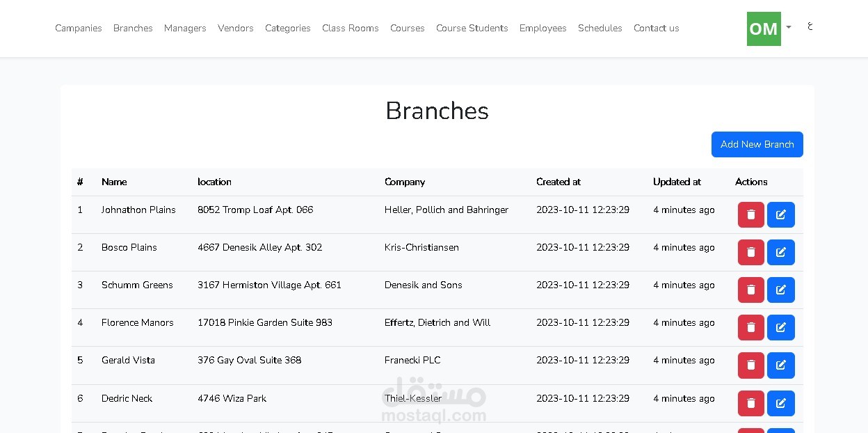Select the Dedric Neck name cell
The image size is (868, 433).
pyautogui.click(x=127, y=398)
